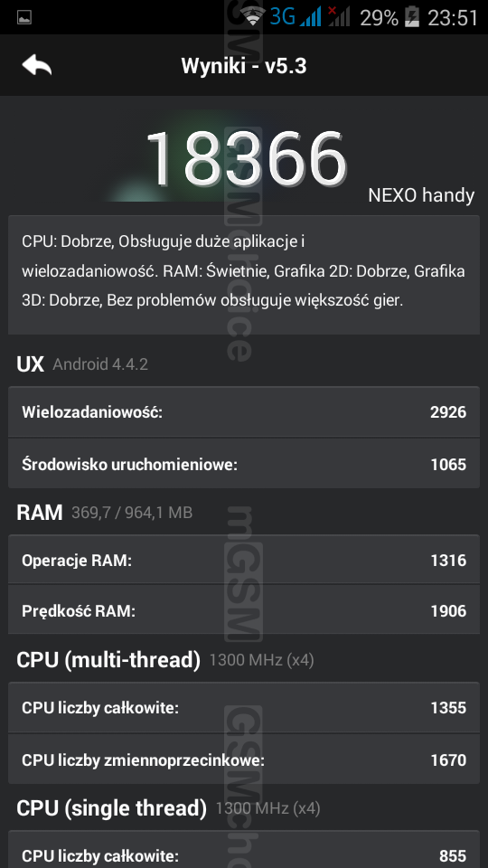The width and height of the screenshot is (488, 868).
Task: Select the Operacje RAM result row
Action: tap(243, 560)
